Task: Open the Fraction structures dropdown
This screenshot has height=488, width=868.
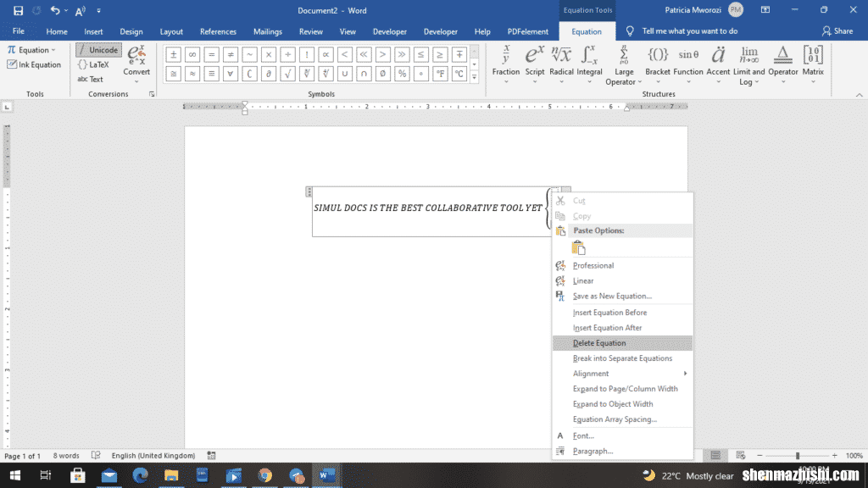Action: point(506,64)
